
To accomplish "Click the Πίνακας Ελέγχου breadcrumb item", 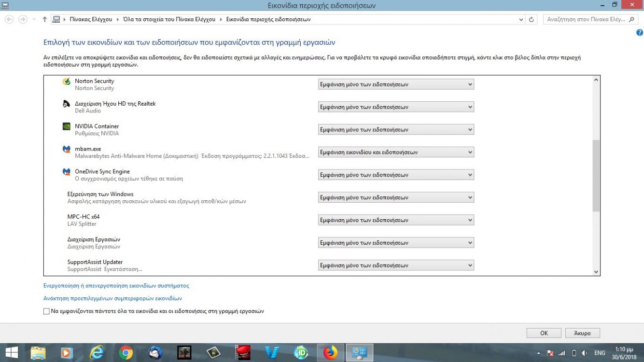I will coord(90,20).
